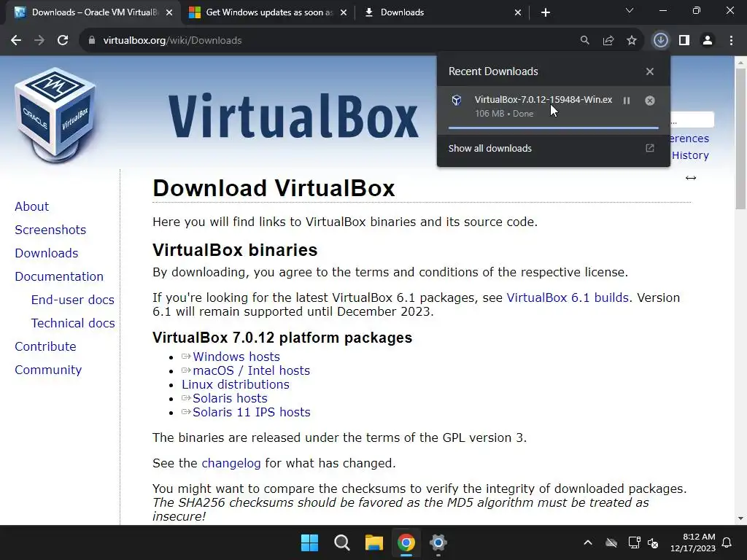Open the notifications bell icon

727,542
